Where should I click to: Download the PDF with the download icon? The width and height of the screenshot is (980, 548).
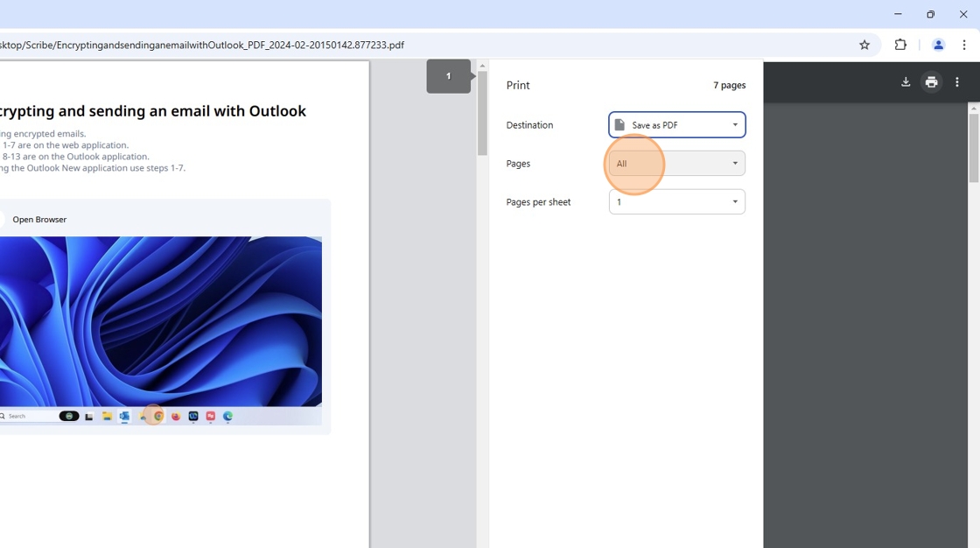tap(906, 82)
